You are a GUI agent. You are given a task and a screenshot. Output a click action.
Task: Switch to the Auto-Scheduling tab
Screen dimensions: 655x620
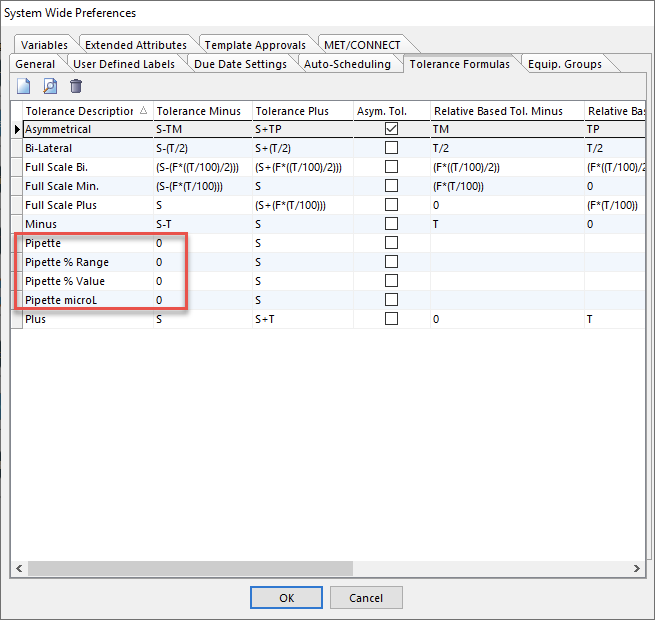coord(347,64)
